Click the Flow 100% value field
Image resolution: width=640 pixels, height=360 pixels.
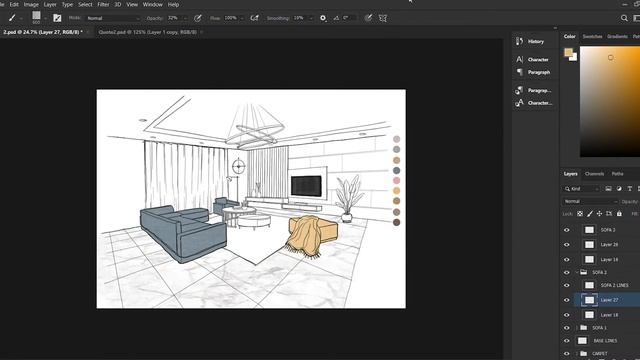click(x=231, y=18)
